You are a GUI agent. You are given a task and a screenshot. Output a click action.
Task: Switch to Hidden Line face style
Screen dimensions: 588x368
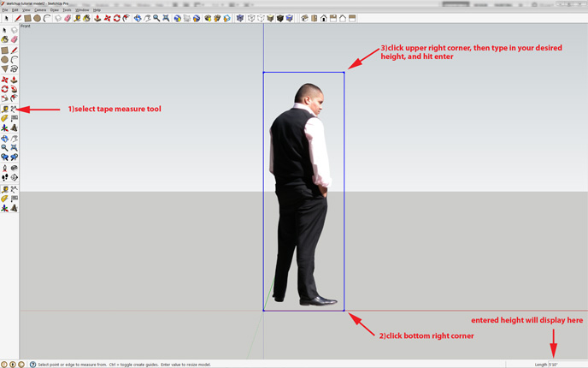[261, 18]
